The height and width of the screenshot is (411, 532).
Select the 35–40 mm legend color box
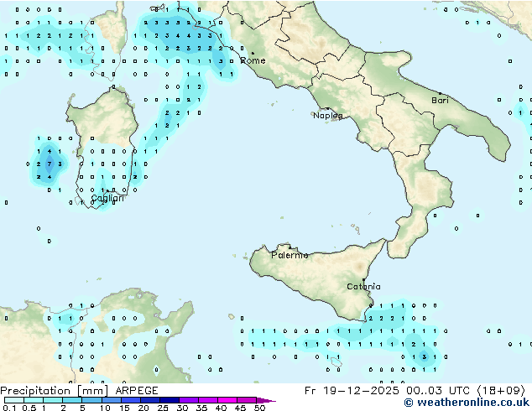pyautogui.click(x=207, y=400)
